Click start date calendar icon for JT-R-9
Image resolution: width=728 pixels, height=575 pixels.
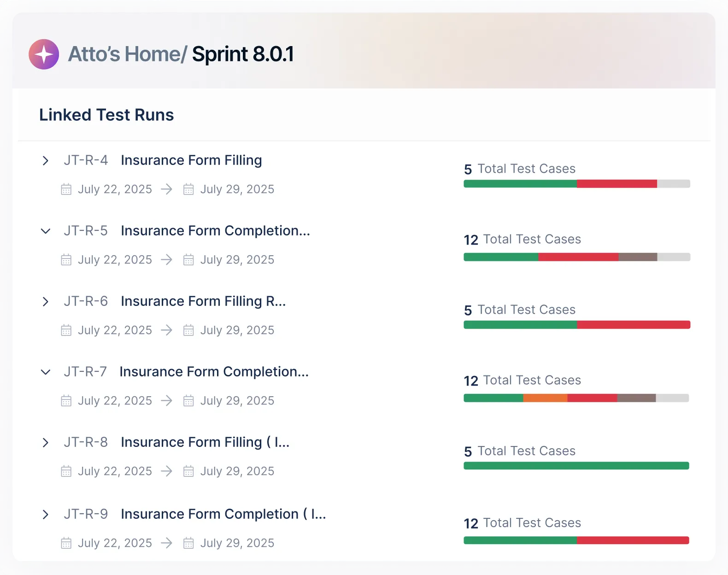pos(66,543)
